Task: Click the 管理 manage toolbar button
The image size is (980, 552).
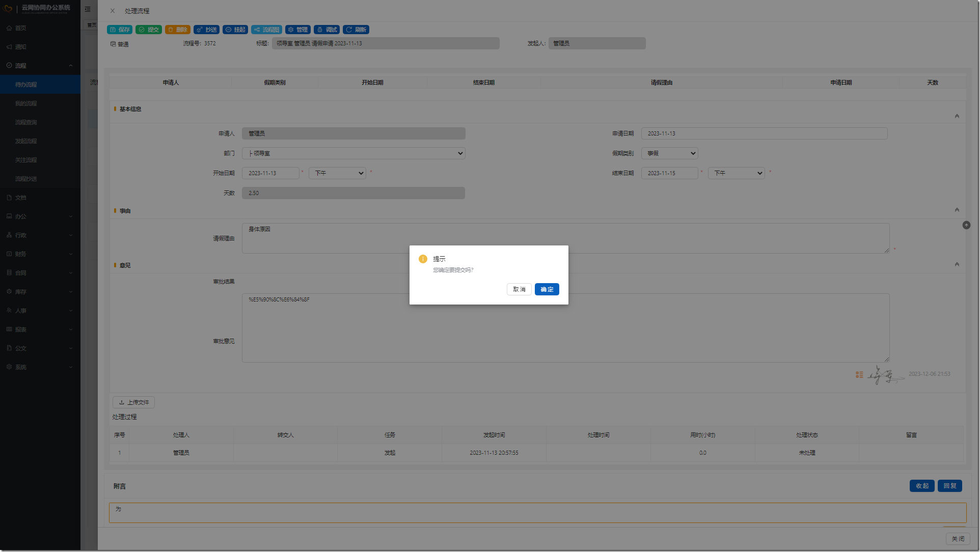Action: click(298, 30)
